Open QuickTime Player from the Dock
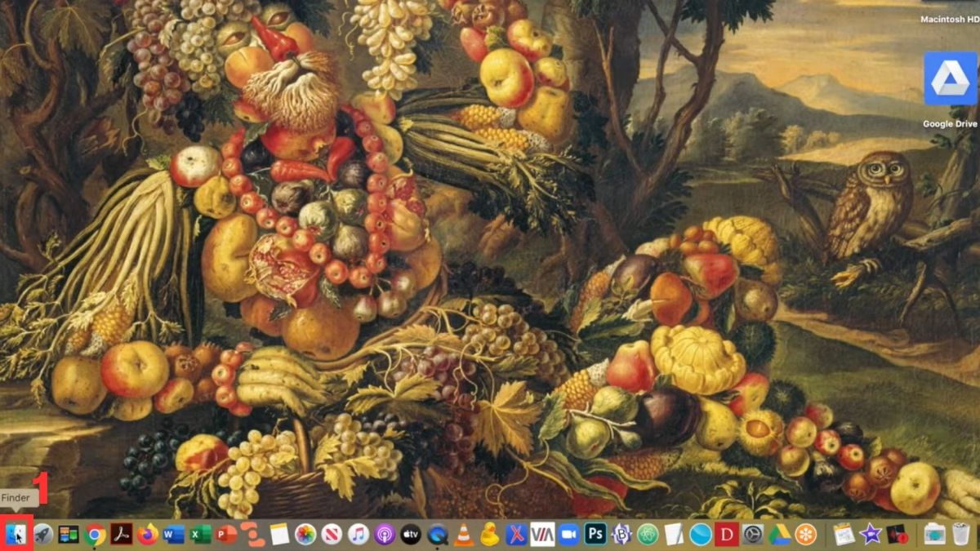 [437, 535]
